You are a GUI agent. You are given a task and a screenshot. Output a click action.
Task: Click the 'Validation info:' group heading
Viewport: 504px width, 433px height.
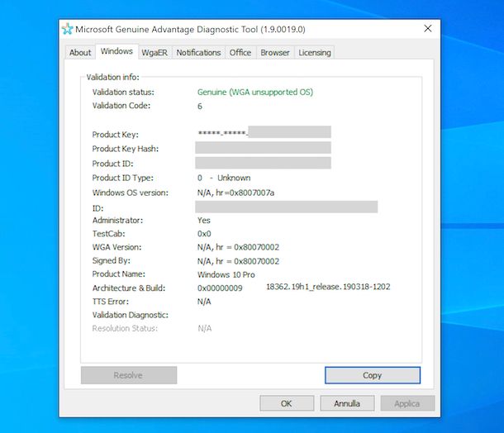click(x=112, y=77)
